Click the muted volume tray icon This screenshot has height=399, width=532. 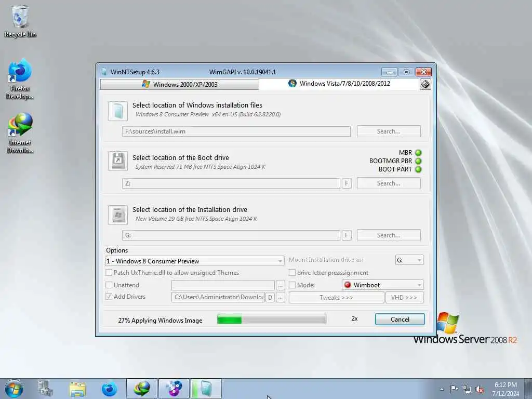point(480,389)
